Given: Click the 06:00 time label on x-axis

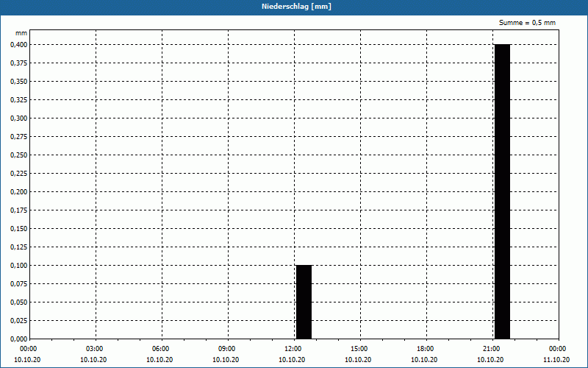Looking at the screenshot, I should point(162,349).
